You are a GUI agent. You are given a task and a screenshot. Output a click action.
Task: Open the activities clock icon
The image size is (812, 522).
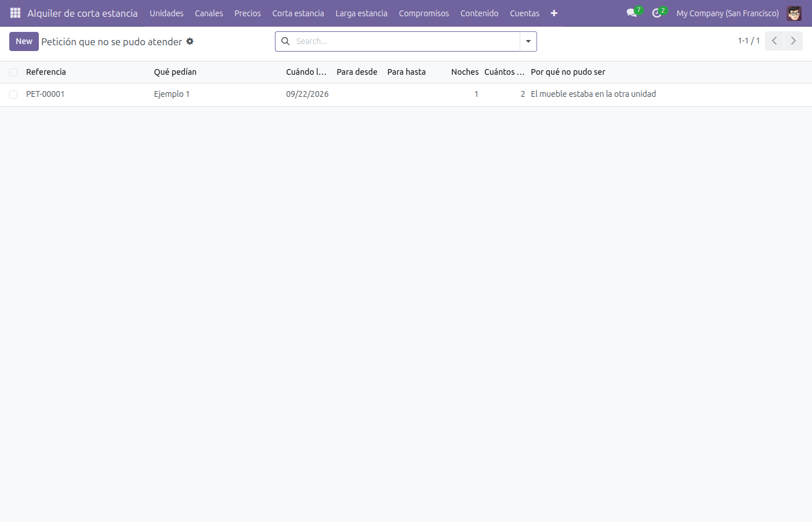(658, 13)
